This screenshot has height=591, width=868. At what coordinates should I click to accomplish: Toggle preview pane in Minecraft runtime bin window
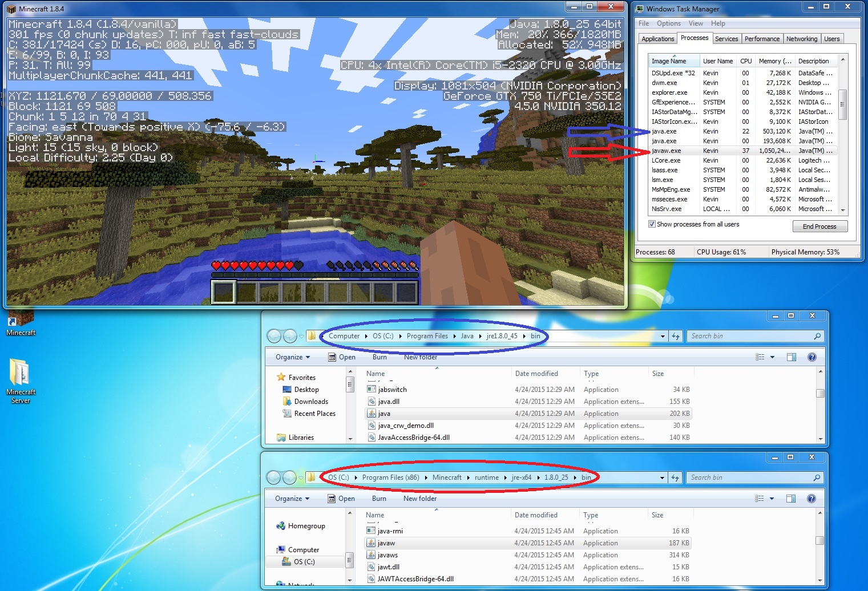(791, 499)
